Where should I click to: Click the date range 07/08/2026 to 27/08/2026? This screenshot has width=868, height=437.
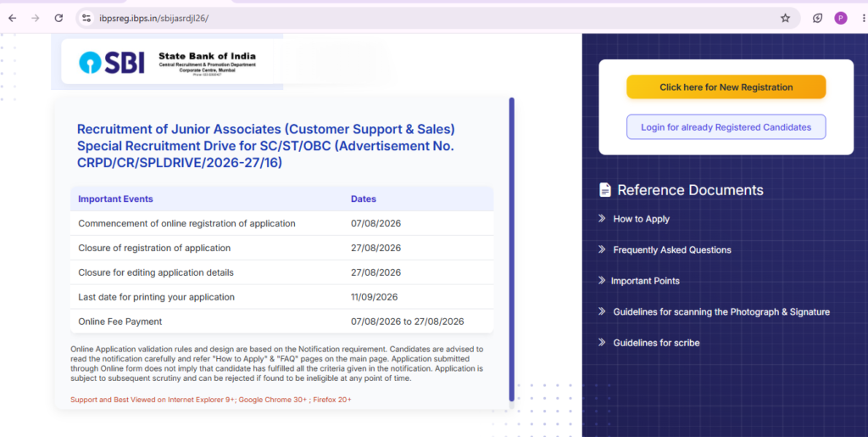click(x=408, y=322)
